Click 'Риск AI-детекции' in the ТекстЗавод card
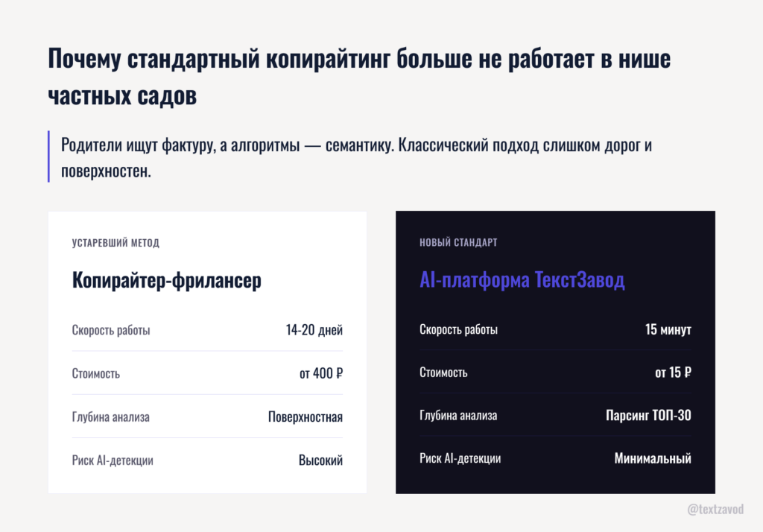Image resolution: width=763 pixels, height=532 pixels. (460, 458)
